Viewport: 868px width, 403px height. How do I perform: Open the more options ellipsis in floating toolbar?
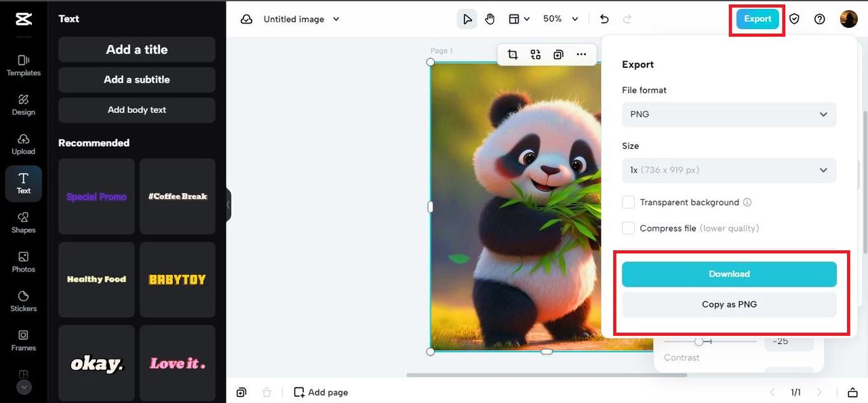coord(581,54)
